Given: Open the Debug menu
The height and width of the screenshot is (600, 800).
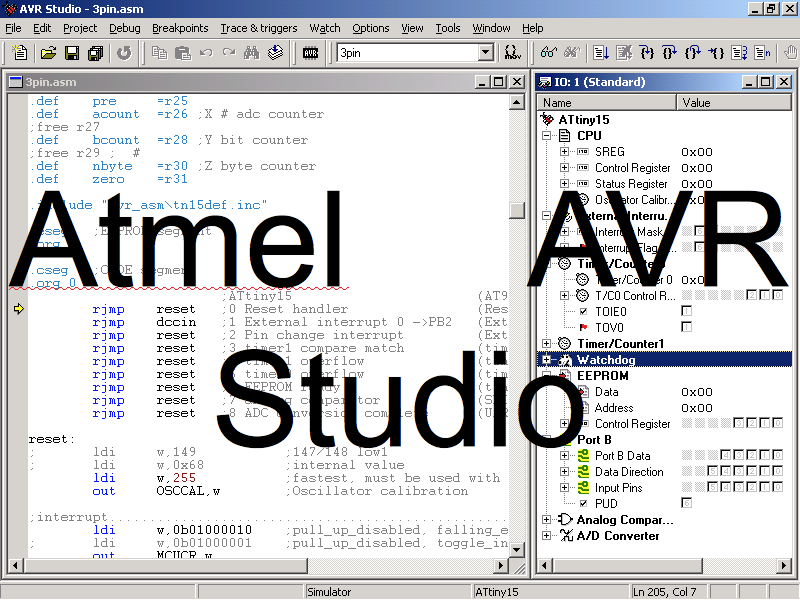Looking at the screenshot, I should (124, 28).
